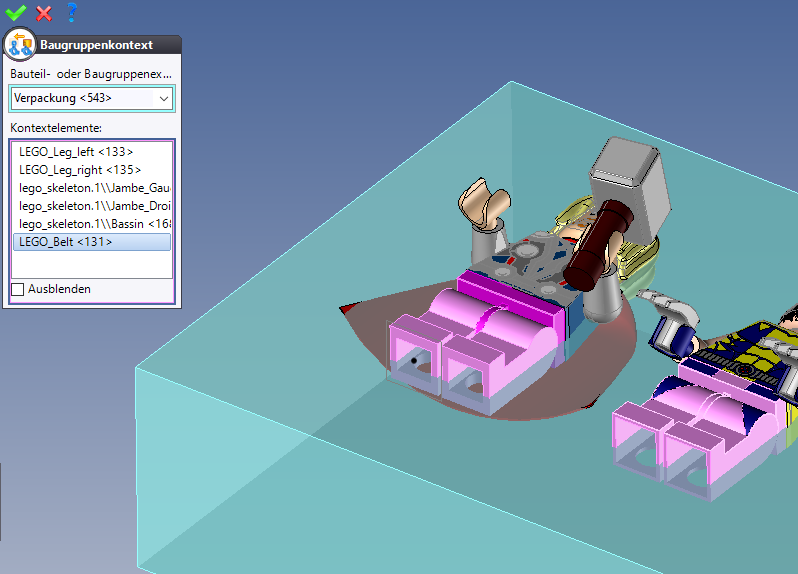Click the Baugruppenkontext panel icon

pos(20,45)
